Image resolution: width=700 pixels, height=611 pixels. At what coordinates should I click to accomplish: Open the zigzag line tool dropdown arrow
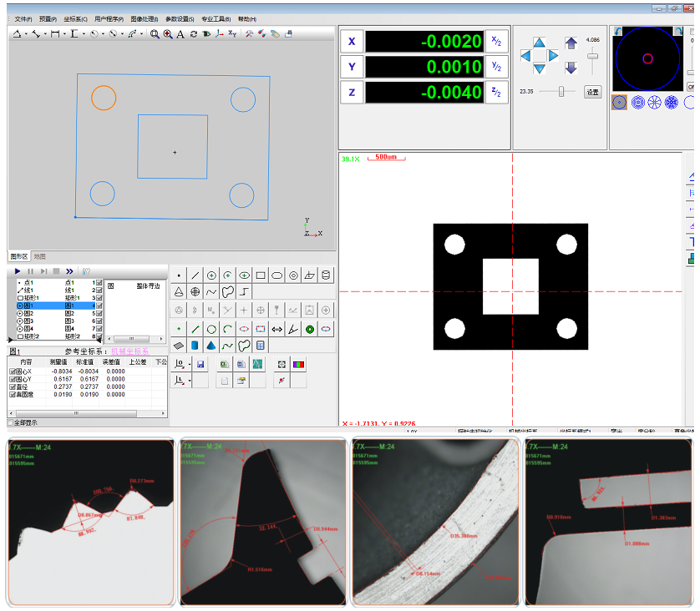click(x=45, y=34)
